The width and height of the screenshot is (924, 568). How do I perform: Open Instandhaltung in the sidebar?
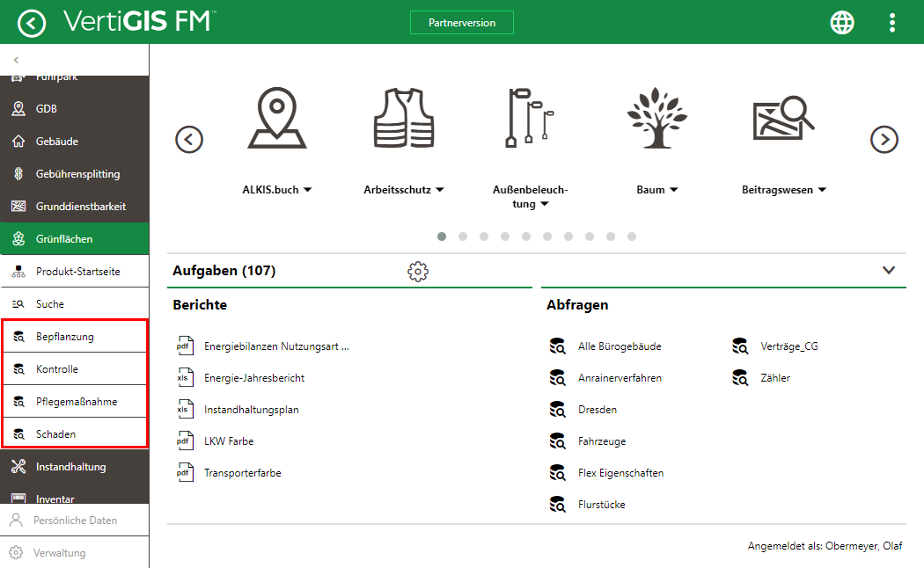point(70,467)
